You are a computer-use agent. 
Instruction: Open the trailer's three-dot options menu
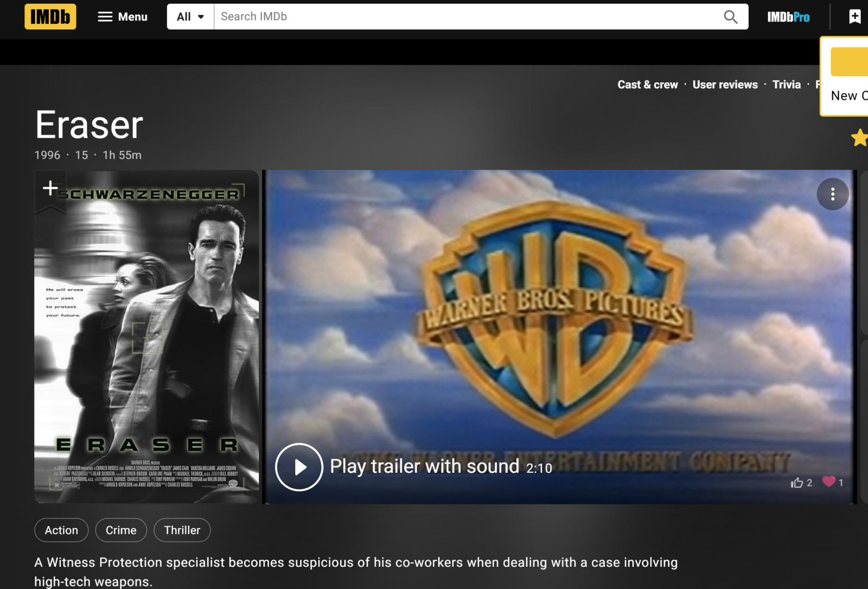[x=832, y=194]
